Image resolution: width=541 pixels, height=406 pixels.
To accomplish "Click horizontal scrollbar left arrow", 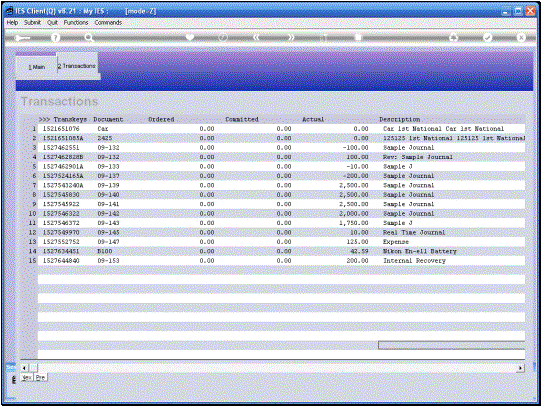I will [24, 368].
